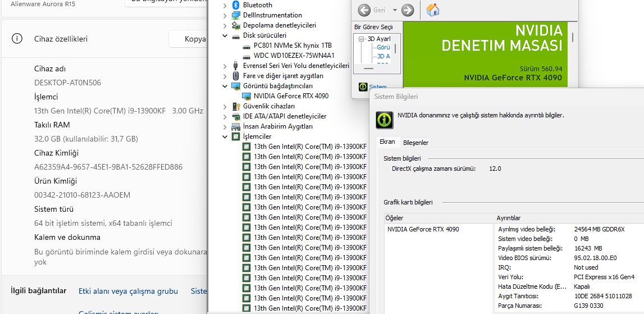Collapse the İşlemciler node

coord(225,136)
